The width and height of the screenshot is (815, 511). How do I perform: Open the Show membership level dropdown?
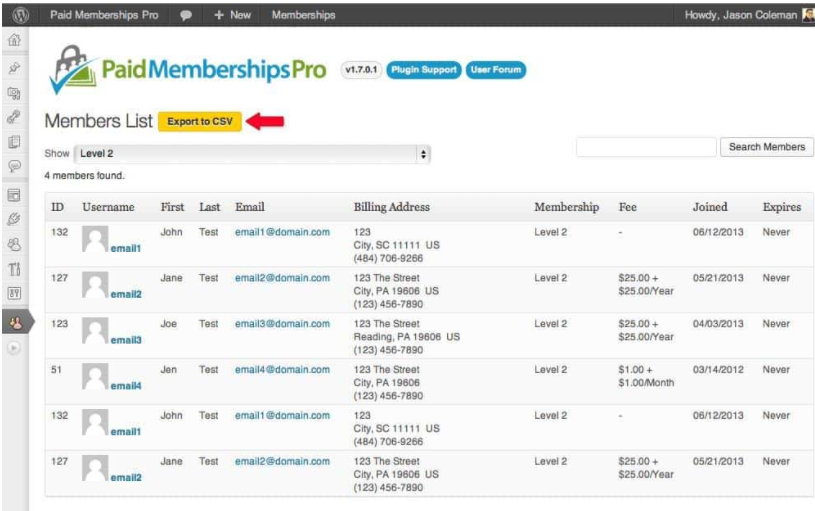(253, 154)
